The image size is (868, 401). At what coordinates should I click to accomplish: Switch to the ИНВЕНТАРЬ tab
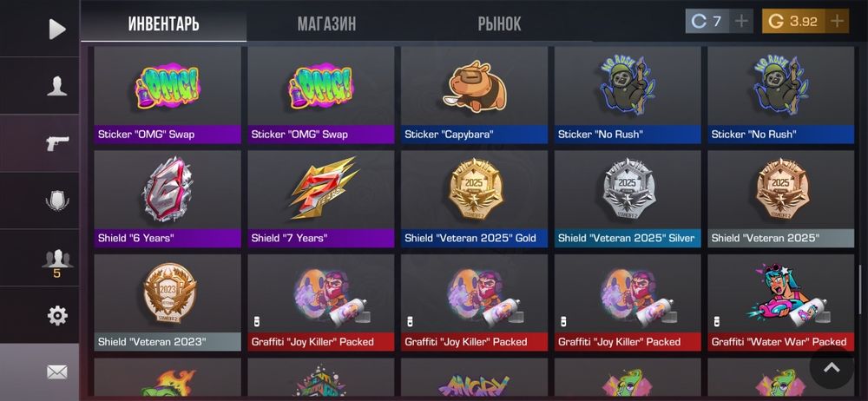tap(164, 23)
